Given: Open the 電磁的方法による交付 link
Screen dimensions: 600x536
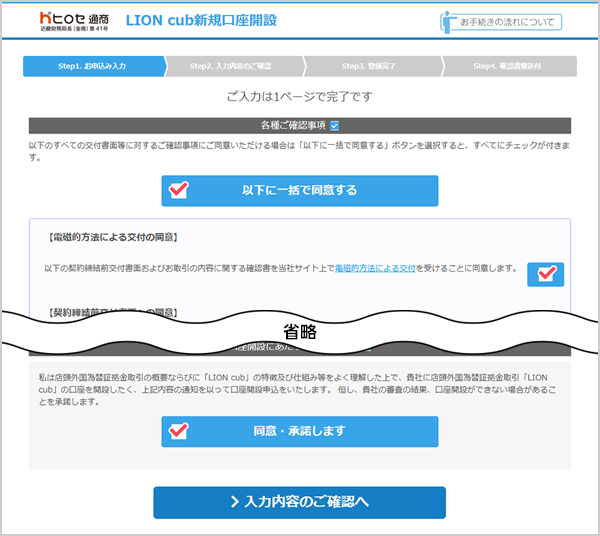Looking at the screenshot, I should point(375,269).
